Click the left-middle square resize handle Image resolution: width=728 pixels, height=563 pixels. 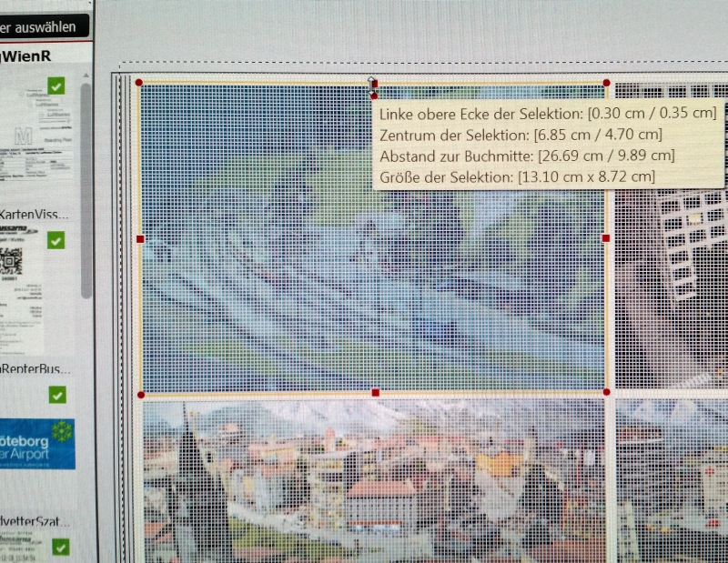(x=140, y=239)
